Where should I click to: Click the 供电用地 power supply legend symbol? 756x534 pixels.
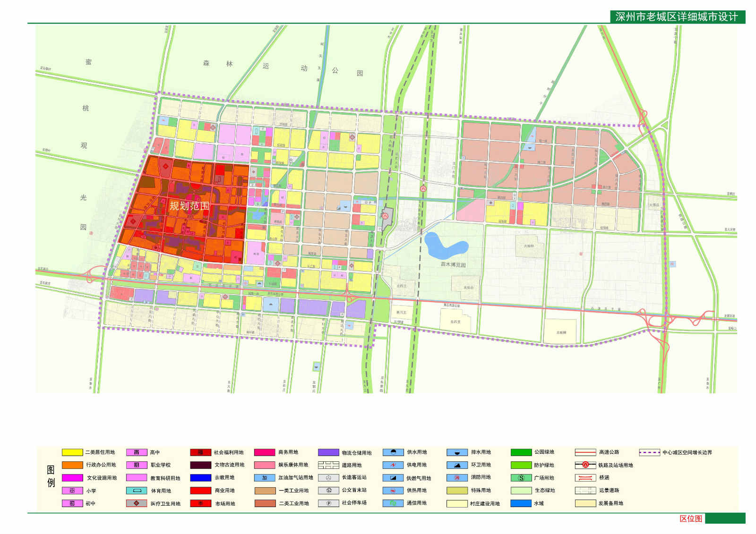pos(393,465)
